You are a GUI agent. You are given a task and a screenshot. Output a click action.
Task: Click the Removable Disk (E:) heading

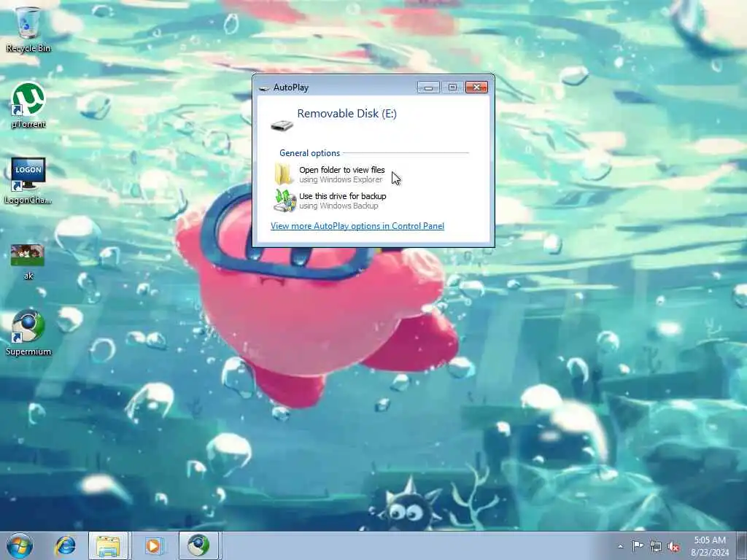(x=347, y=113)
